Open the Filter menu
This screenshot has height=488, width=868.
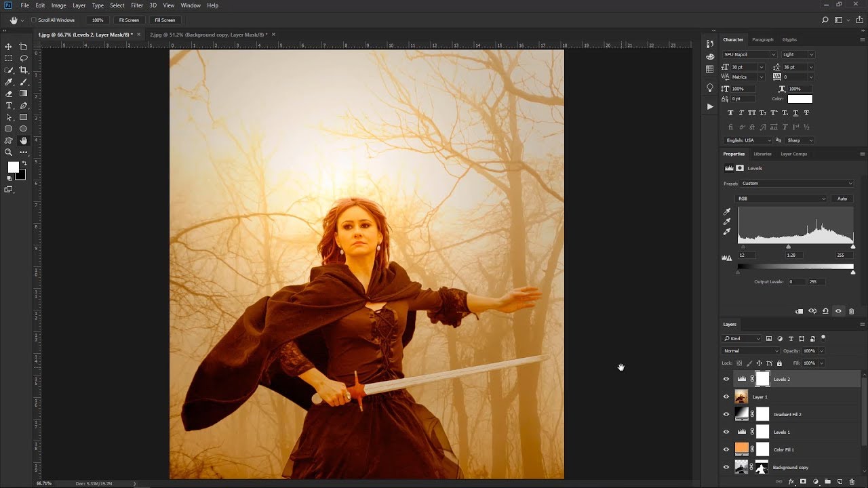[x=137, y=5]
